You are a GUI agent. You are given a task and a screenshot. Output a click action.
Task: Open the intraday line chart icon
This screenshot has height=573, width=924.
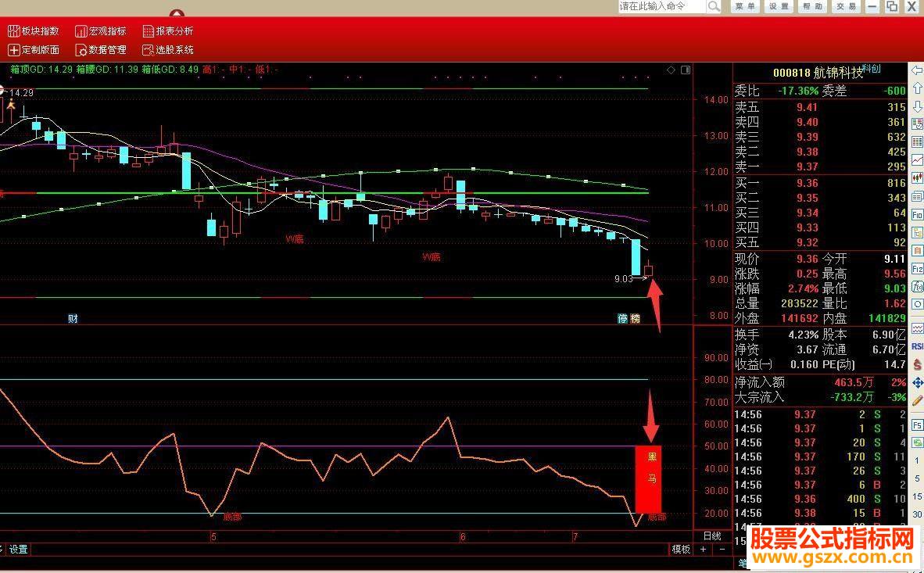917,159
